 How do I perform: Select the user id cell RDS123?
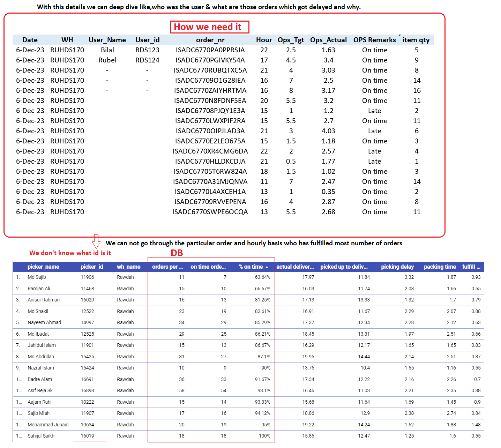click(147, 50)
